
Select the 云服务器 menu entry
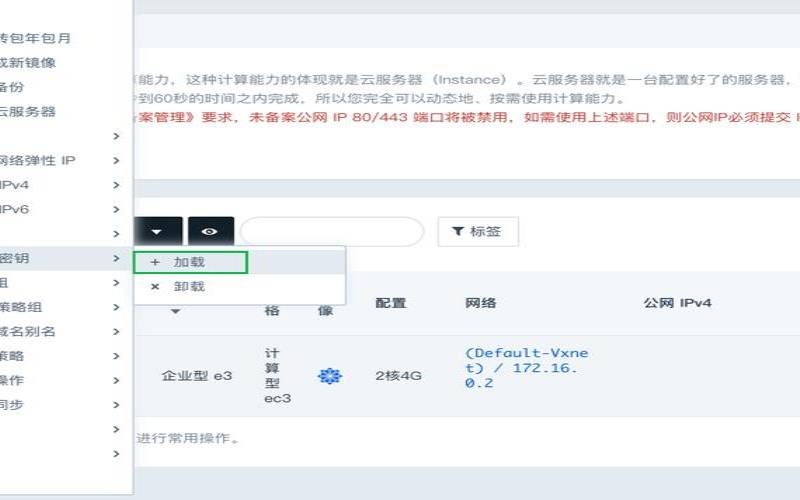28,112
